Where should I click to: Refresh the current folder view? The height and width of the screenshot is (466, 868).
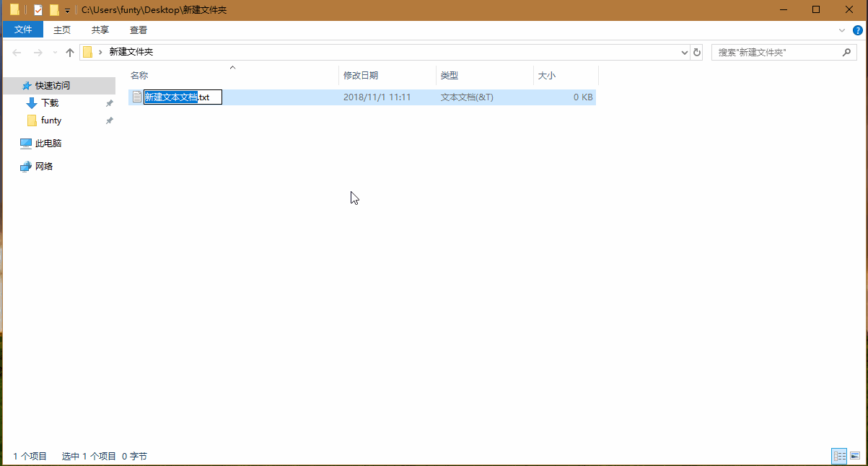pos(697,52)
